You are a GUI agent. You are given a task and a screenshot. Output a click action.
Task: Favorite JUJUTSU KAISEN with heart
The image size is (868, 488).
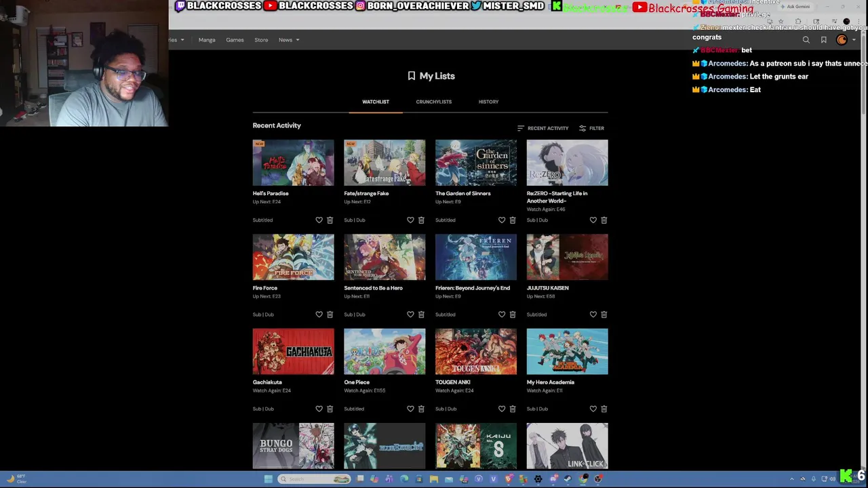[593, 314]
